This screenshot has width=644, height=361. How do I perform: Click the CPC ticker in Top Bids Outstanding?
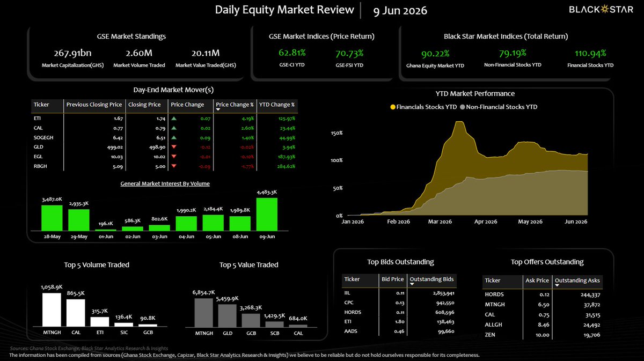pyautogui.click(x=349, y=303)
